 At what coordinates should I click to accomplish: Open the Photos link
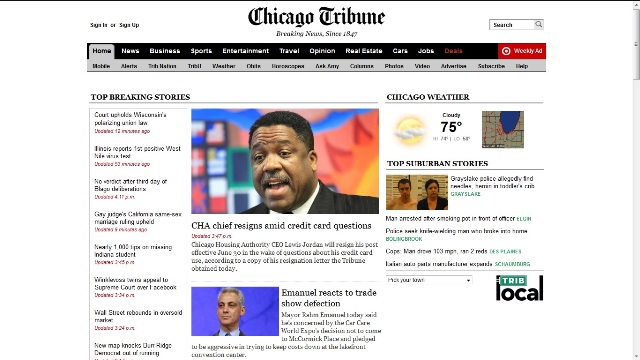(394, 66)
